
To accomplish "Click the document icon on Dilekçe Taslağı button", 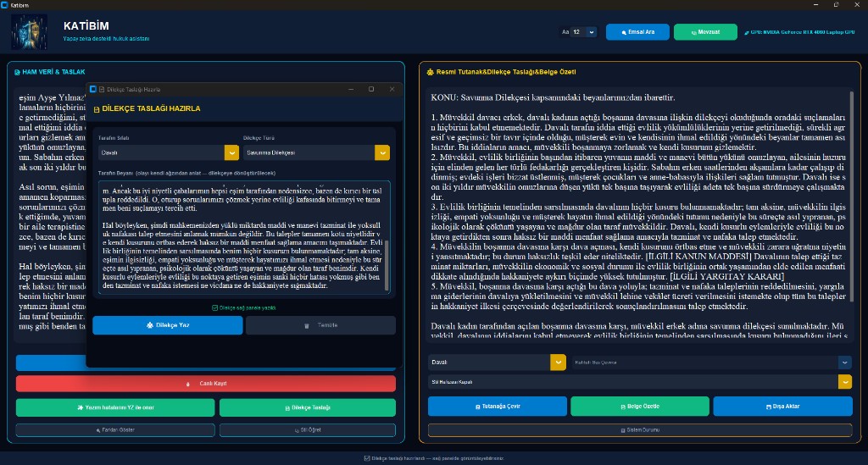I will [x=287, y=408].
